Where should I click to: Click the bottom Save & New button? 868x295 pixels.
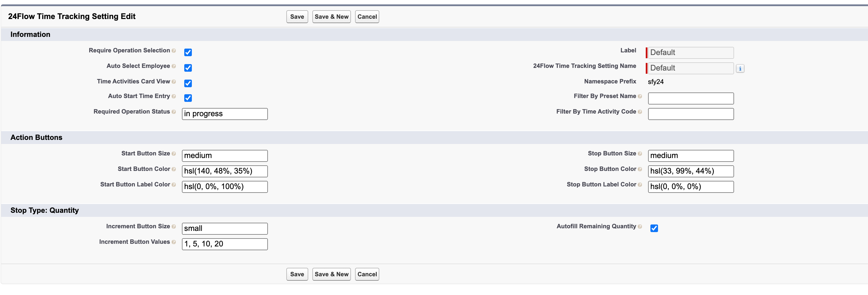(x=331, y=274)
